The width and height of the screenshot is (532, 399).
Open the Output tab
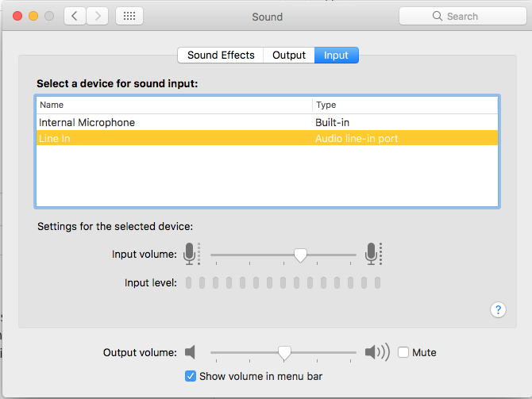pyautogui.click(x=289, y=55)
